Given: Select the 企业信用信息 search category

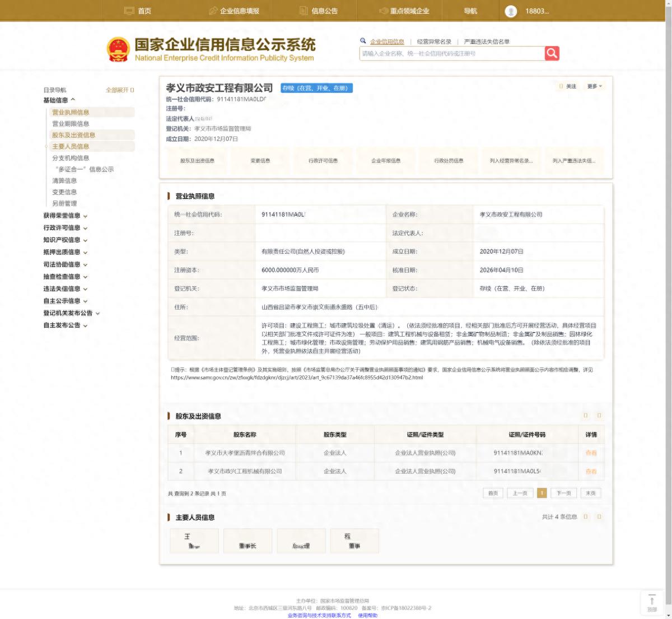Looking at the screenshot, I should coord(387,41).
